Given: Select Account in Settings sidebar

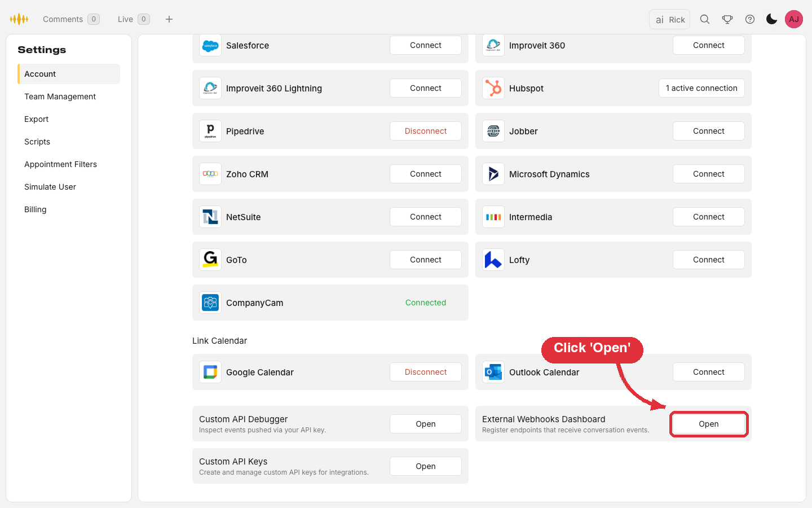Looking at the screenshot, I should click(x=69, y=74).
